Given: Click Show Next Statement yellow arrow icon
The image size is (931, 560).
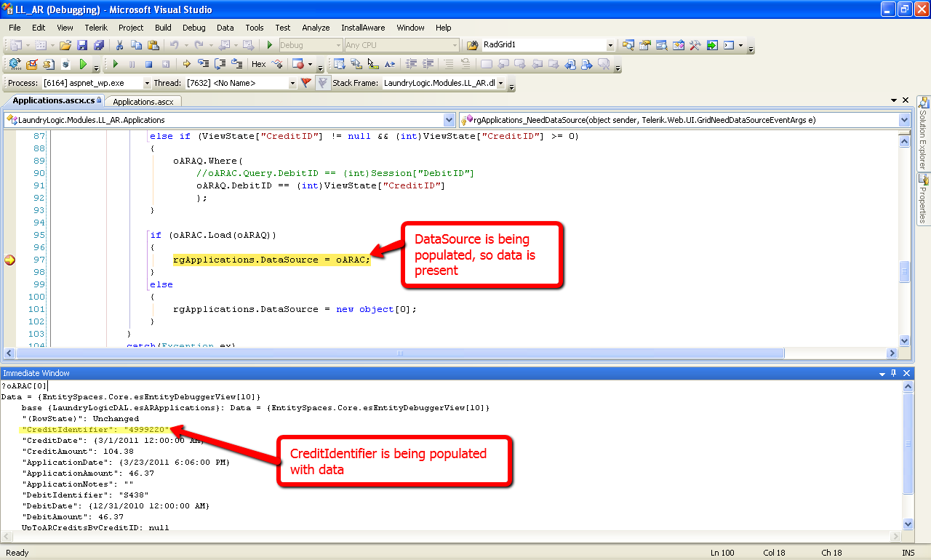Looking at the screenshot, I should (186, 64).
